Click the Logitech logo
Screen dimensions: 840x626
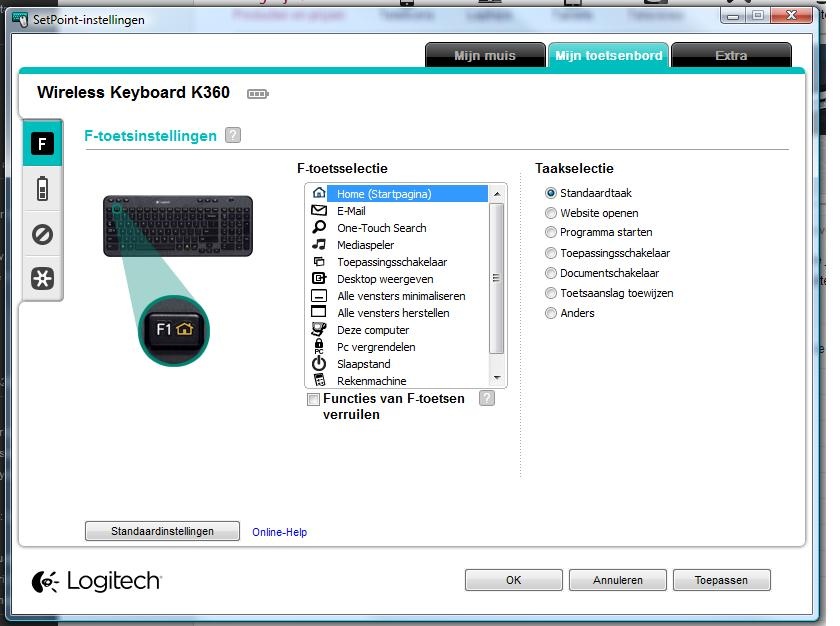point(96,582)
